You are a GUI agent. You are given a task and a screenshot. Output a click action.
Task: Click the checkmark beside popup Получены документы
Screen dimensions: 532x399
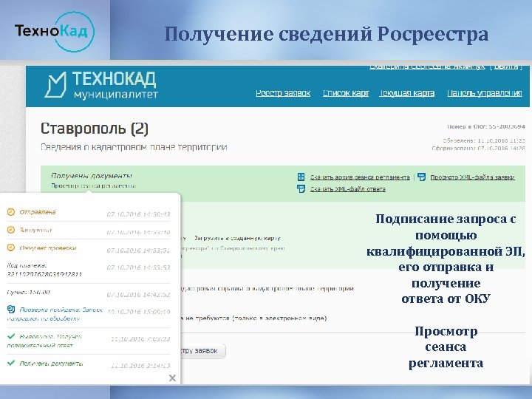11,363
